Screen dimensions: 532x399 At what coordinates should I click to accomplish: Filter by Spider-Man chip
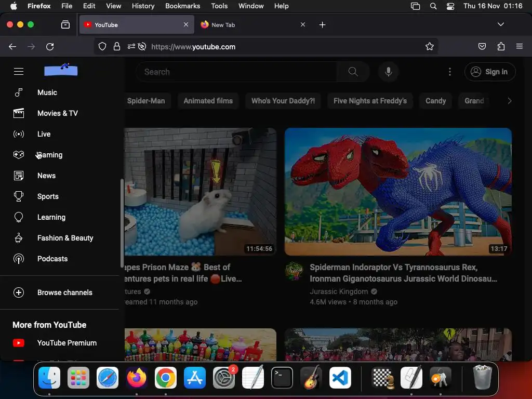[x=146, y=101]
